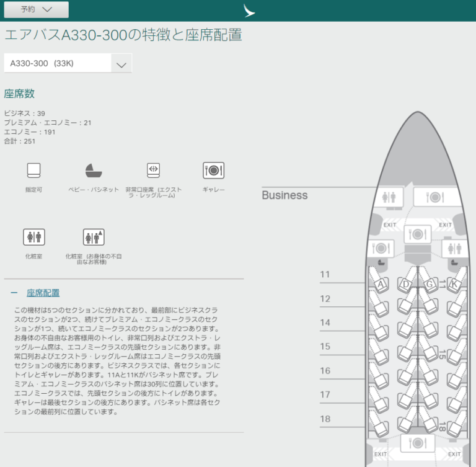Select seat G in row 11
Image resolution: width=476 pixels, height=467 pixels.
[x=430, y=284]
